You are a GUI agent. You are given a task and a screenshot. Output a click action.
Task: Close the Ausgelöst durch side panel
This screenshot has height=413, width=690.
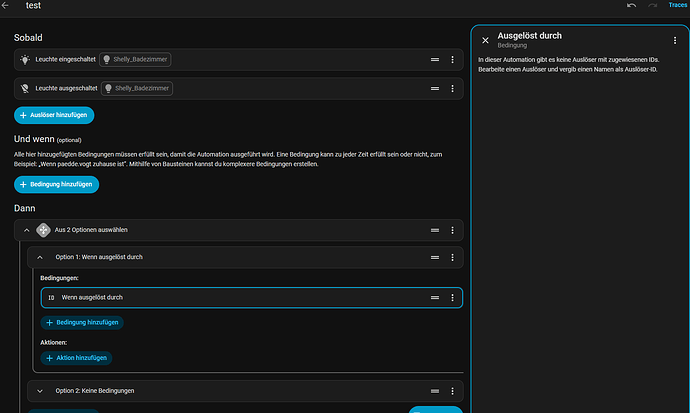pos(485,40)
